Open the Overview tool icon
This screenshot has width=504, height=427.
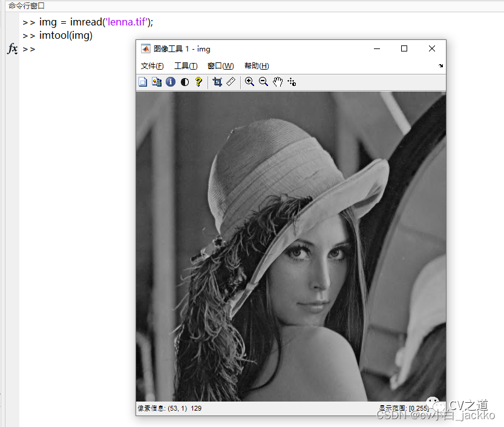coord(143,82)
